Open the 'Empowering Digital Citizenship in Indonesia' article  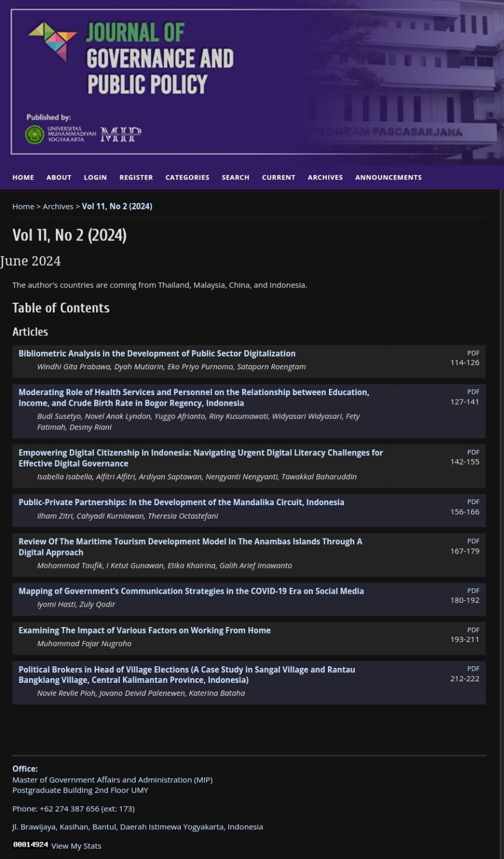tap(201, 458)
